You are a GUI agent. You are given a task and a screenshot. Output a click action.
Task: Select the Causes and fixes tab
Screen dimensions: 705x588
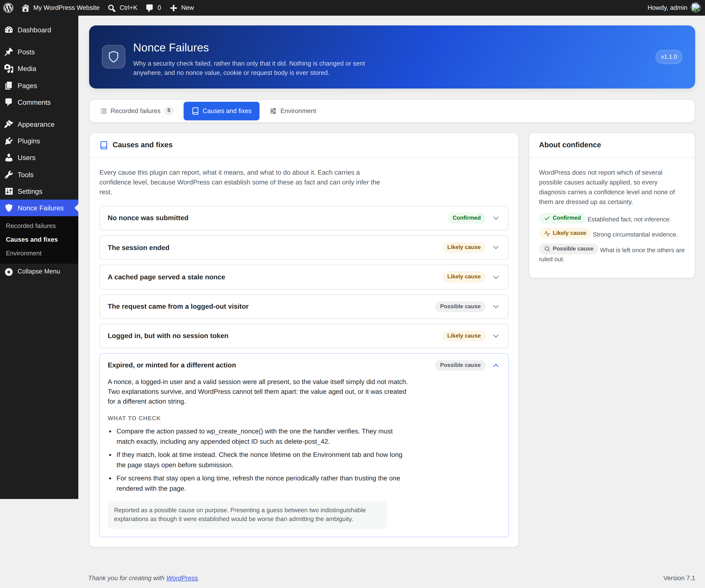[222, 111]
